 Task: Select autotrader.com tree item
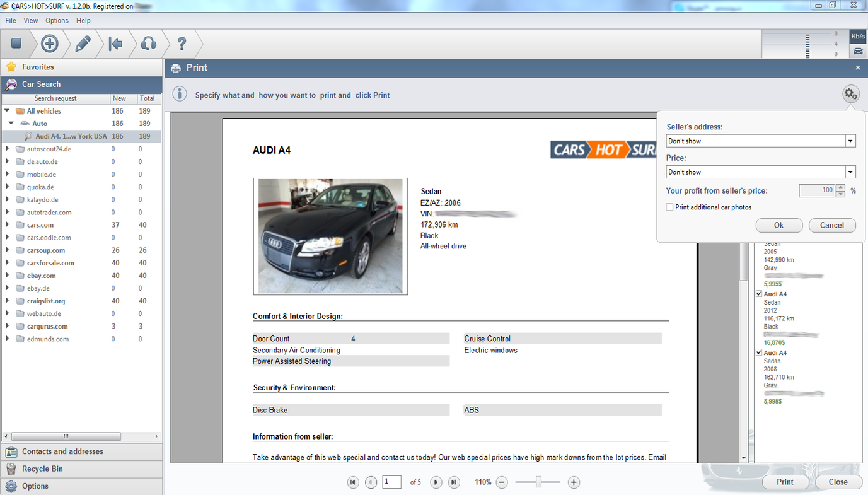tap(49, 213)
